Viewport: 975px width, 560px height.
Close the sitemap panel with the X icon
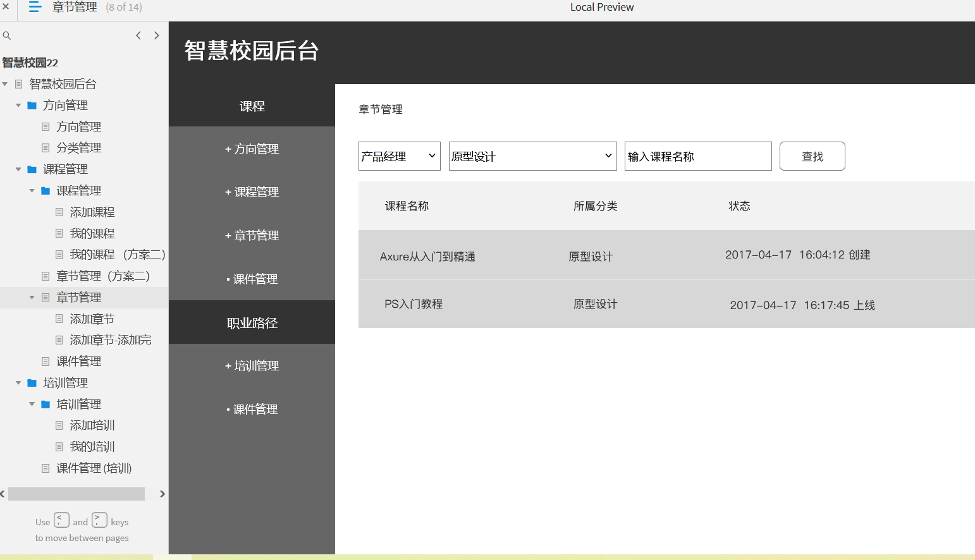(x=6, y=7)
